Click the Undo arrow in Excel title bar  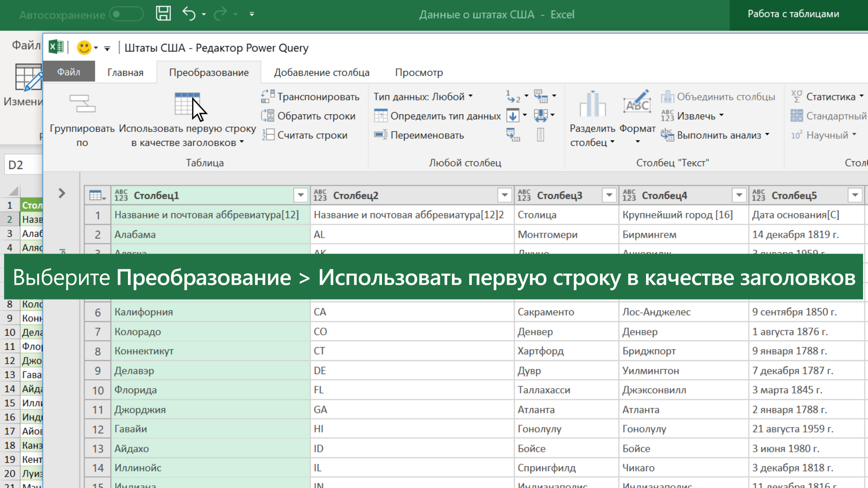[189, 14]
